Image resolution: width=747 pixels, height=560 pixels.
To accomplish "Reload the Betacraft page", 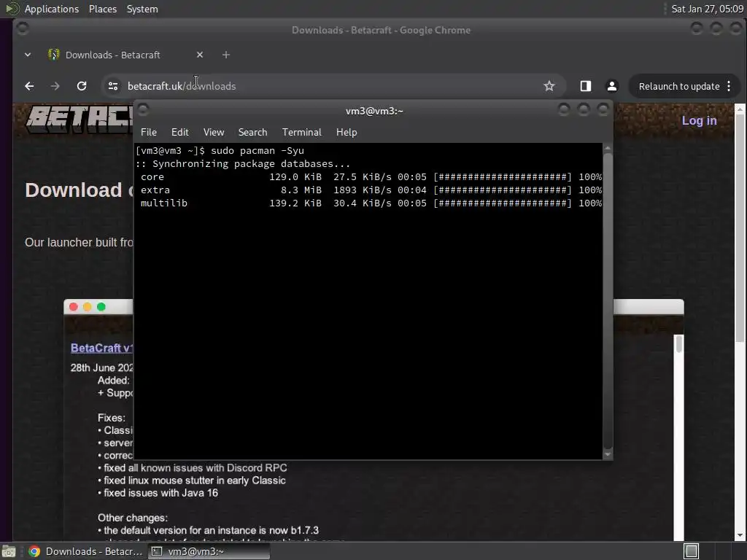I will (82, 86).
